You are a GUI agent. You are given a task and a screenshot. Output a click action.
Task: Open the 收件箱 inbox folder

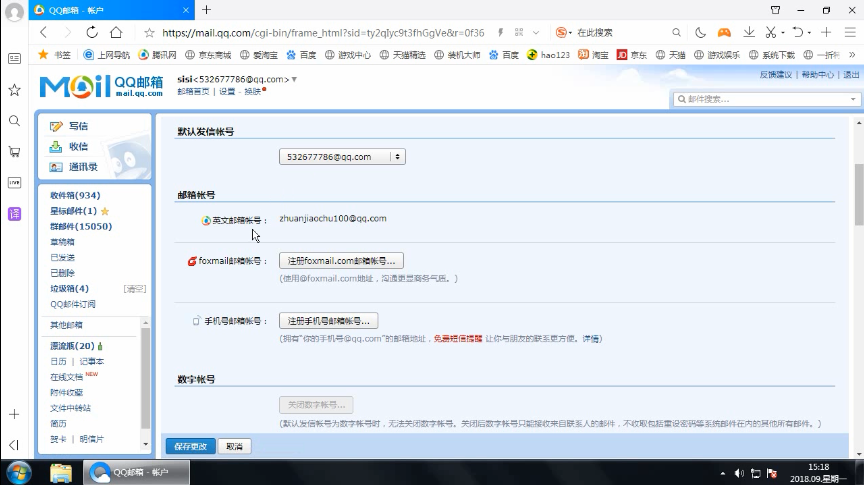coord(75,196)
